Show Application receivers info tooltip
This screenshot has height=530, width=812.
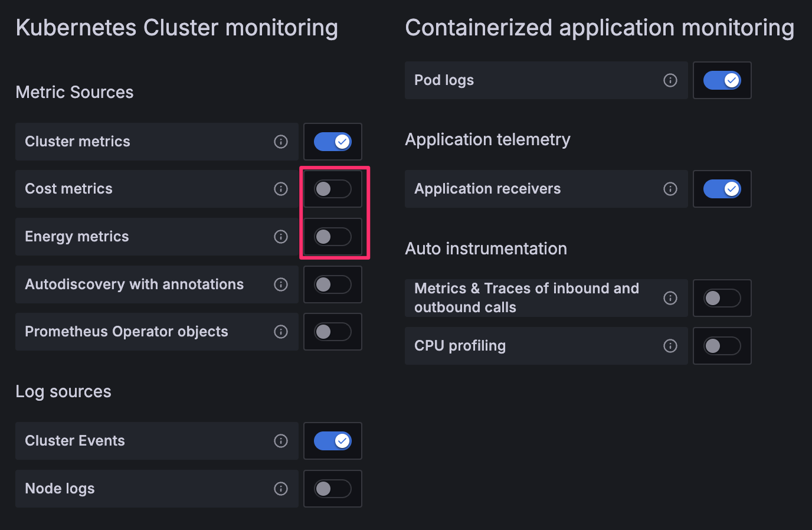coord(670,189)
